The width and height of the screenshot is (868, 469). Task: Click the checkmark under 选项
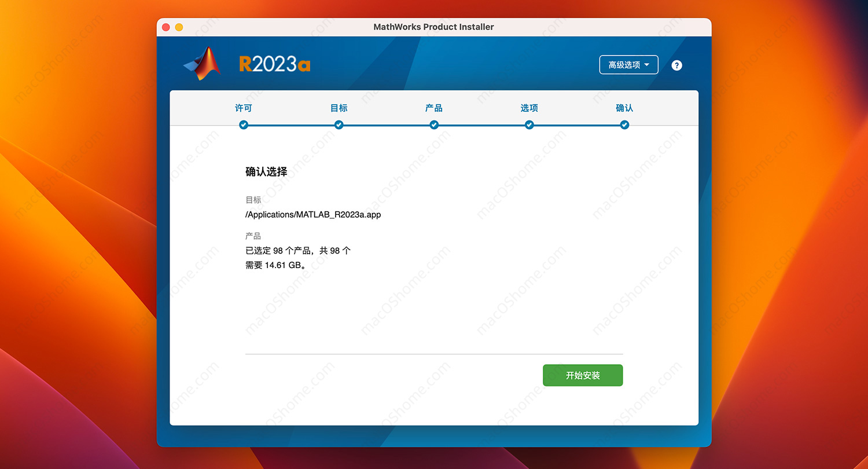pyautogui.click(x=529, y=124)
